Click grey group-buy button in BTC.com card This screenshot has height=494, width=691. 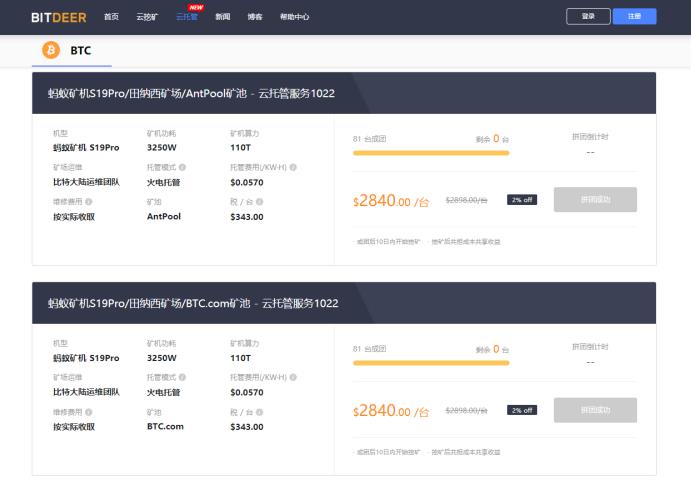tap(595, 410)
